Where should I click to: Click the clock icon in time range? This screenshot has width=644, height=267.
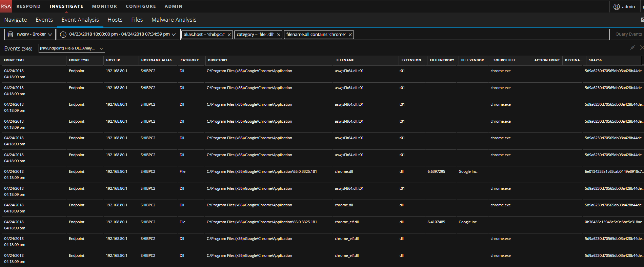click(63, 34)
